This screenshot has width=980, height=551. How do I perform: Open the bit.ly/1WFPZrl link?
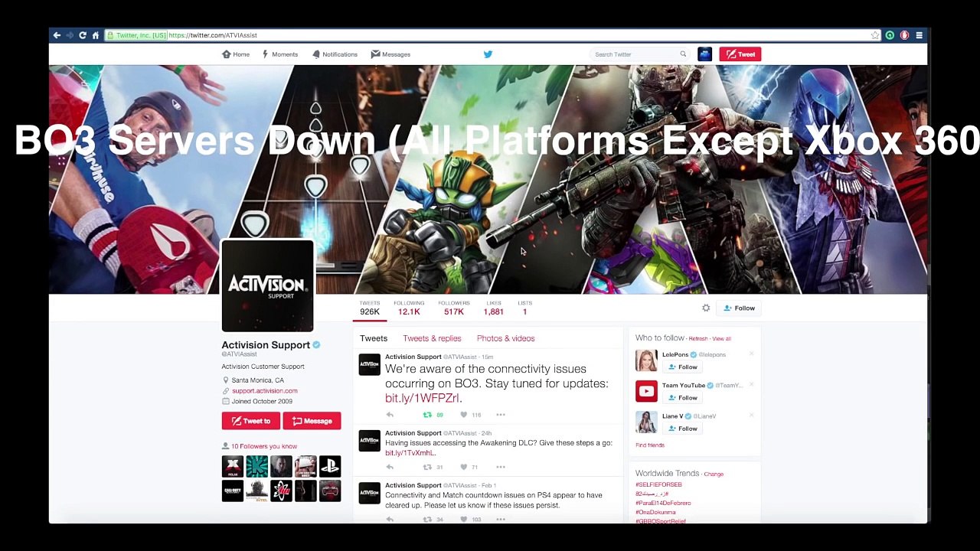pos(423,398)
